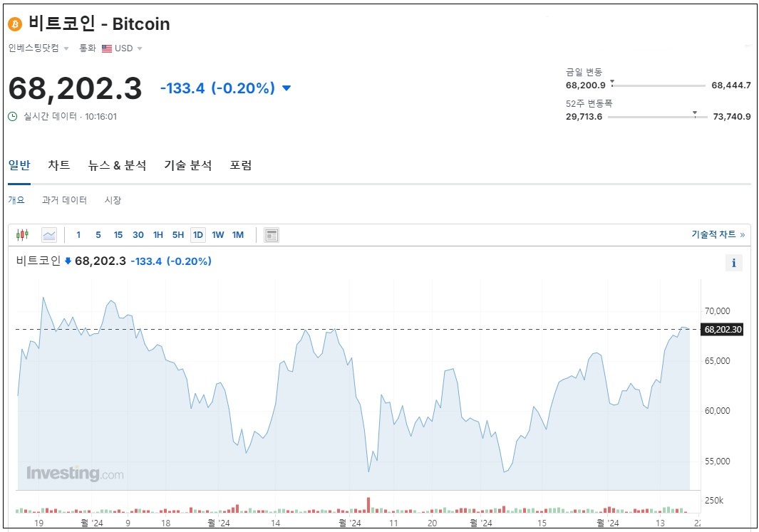This screenshot has width=759, height=532.
Task: Open the chart data table icon
Action: [x=272, y=235]
